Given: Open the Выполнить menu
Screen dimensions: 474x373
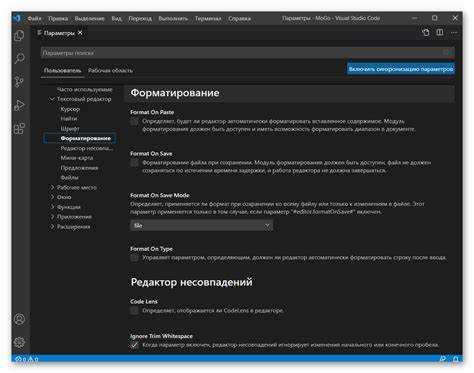Looking at the screenshot, I should click(x=173, y=18).
